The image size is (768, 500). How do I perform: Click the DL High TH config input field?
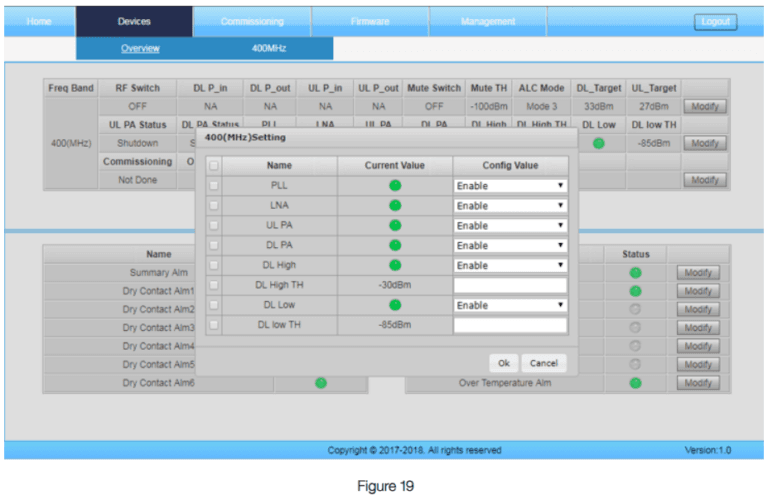coord(510,285)
